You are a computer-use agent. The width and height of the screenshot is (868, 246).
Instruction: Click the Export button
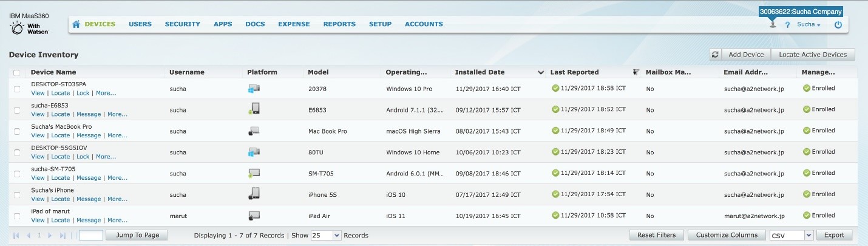pos(834,235)
